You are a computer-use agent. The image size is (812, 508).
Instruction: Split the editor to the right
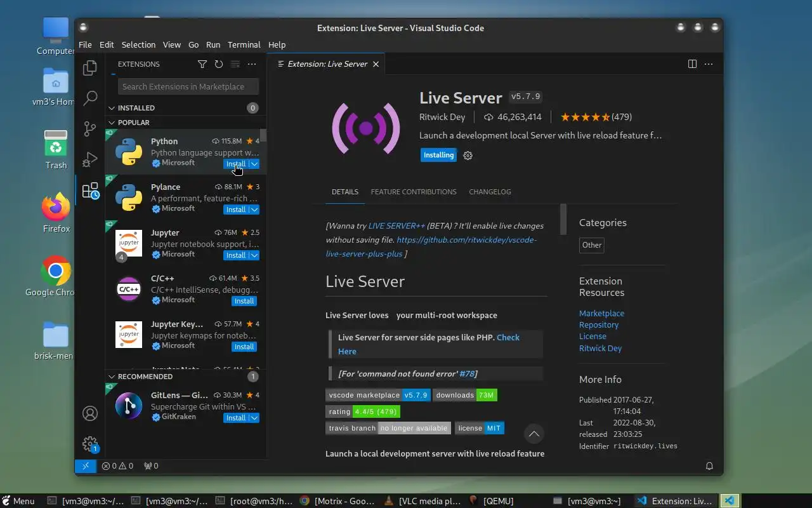point(692,64)
